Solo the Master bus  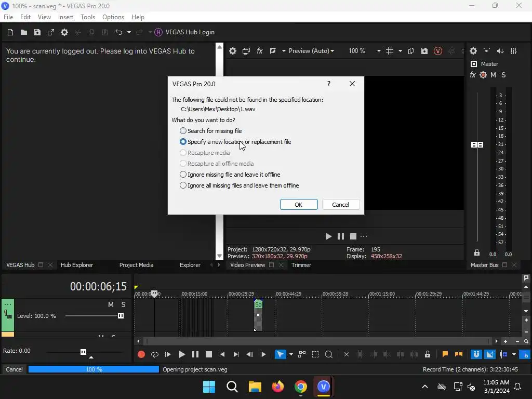point(503,75)
